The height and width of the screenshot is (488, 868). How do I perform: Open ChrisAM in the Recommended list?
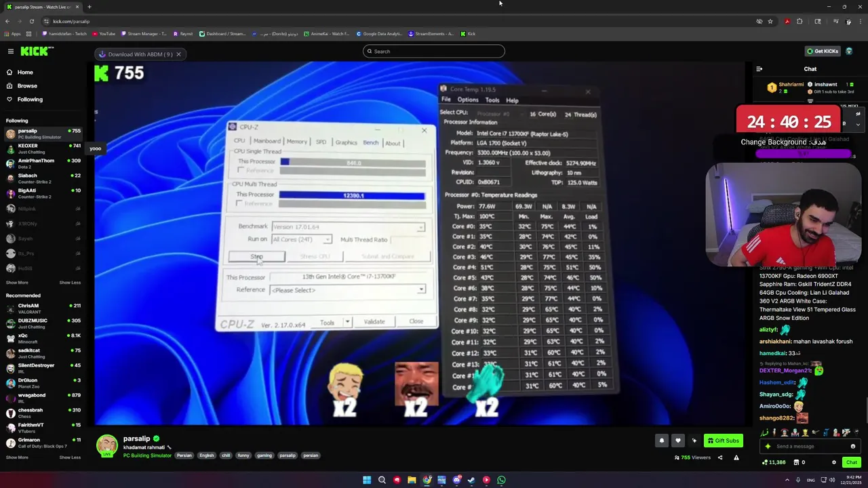click(x=43, y=308)
